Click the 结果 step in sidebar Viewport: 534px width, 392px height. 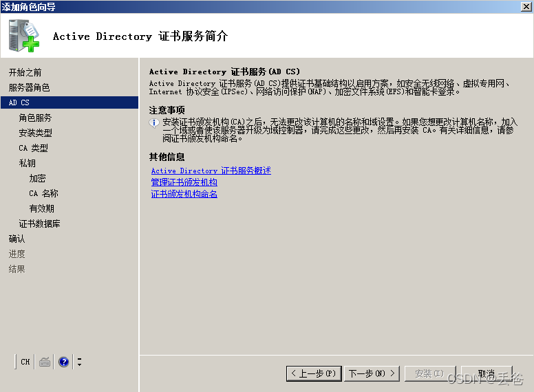(17, 269)
